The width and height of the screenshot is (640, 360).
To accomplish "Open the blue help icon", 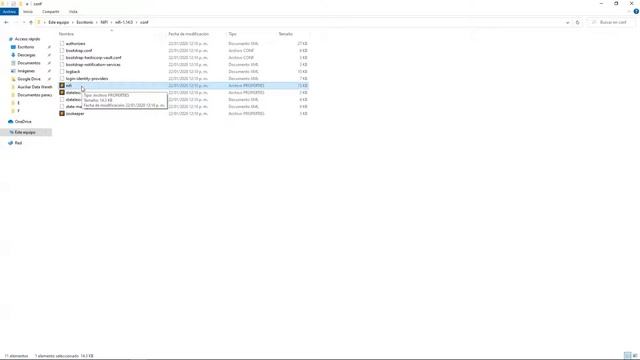I will tap(636, 11).
